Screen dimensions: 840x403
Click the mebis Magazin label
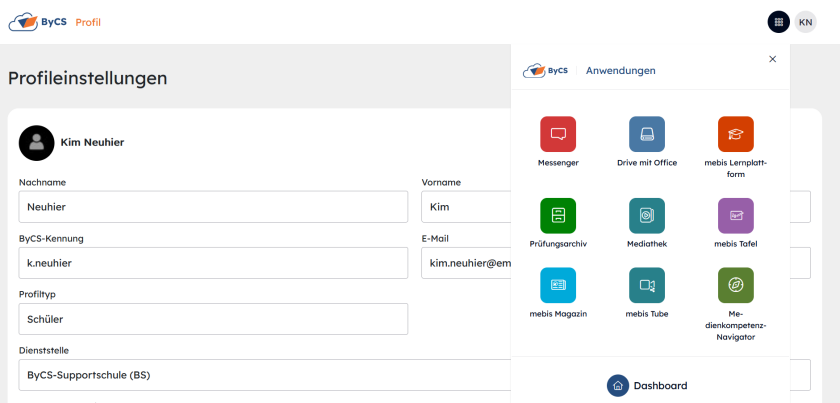pyautogui.click(x=558, y=314)
